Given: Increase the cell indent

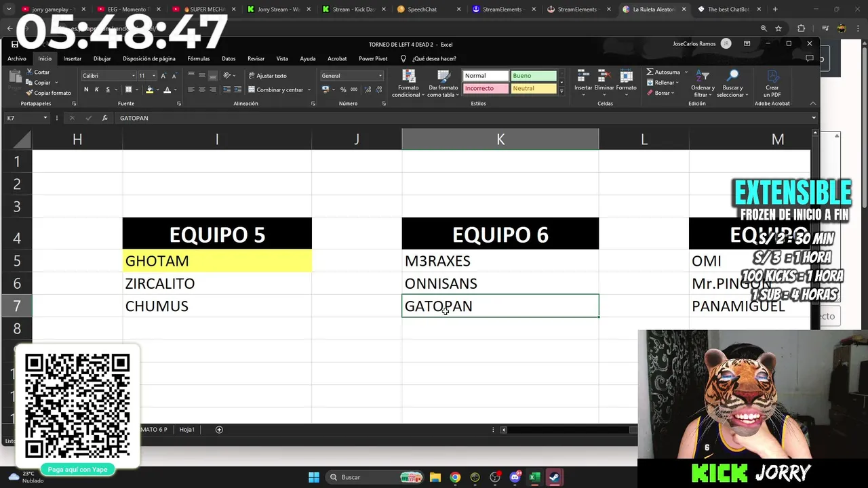Looking at the screenshot, I should coord(237,89).
